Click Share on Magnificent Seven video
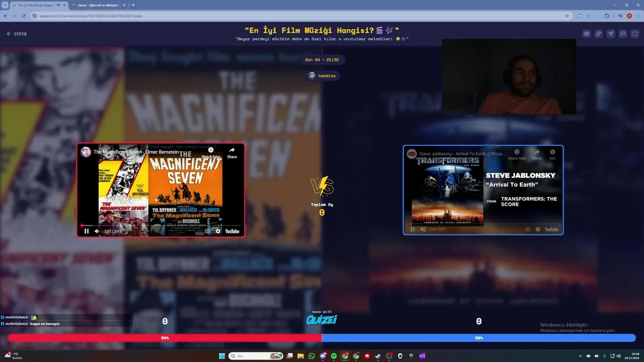 coord(232,152)
